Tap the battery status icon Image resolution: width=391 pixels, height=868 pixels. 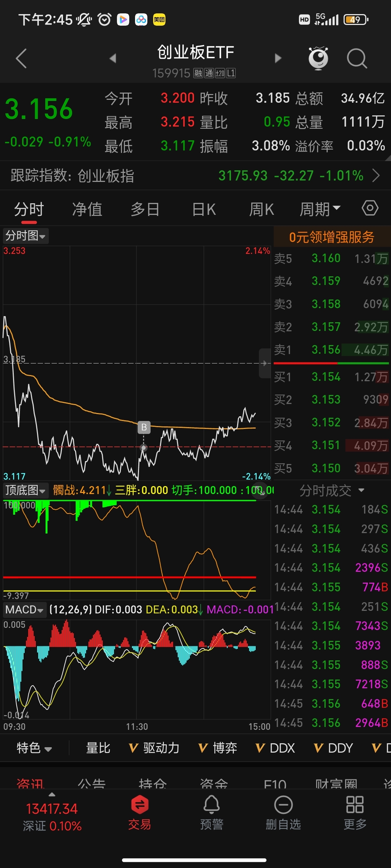tap(356, 20)
